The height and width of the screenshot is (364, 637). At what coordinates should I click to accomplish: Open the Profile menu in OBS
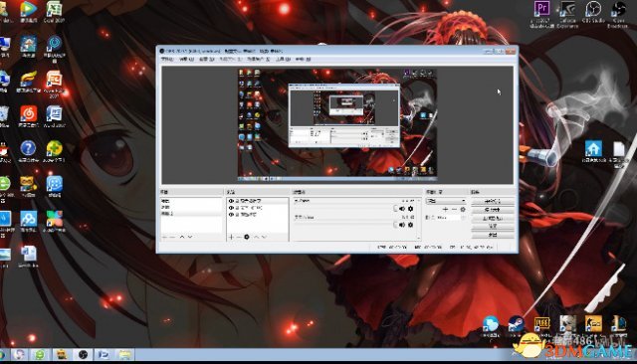click(x=230, y=60)
